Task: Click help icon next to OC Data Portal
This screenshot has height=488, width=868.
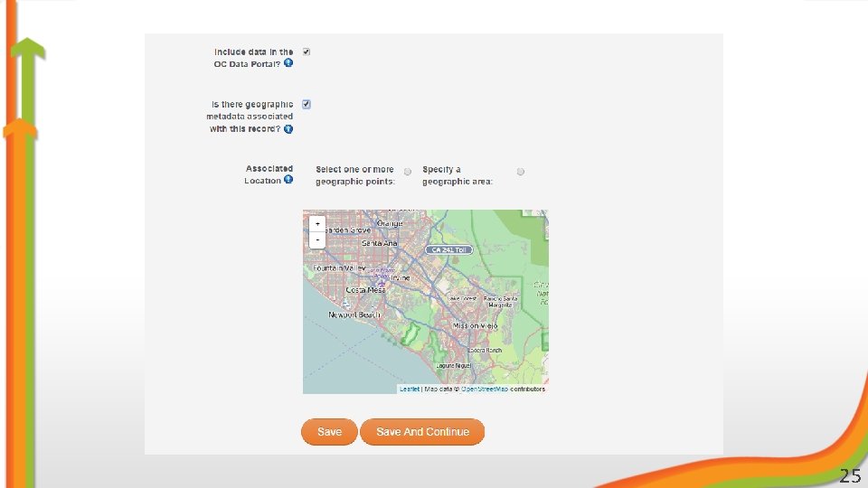Action: coord(288,63)
